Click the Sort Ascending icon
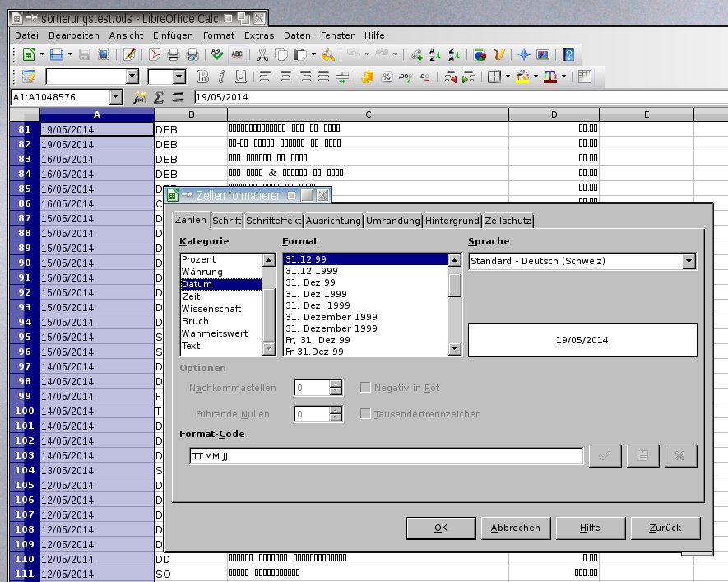Viewport: 728px width, 582px height. pyautogui.click(x=435, y=54)
